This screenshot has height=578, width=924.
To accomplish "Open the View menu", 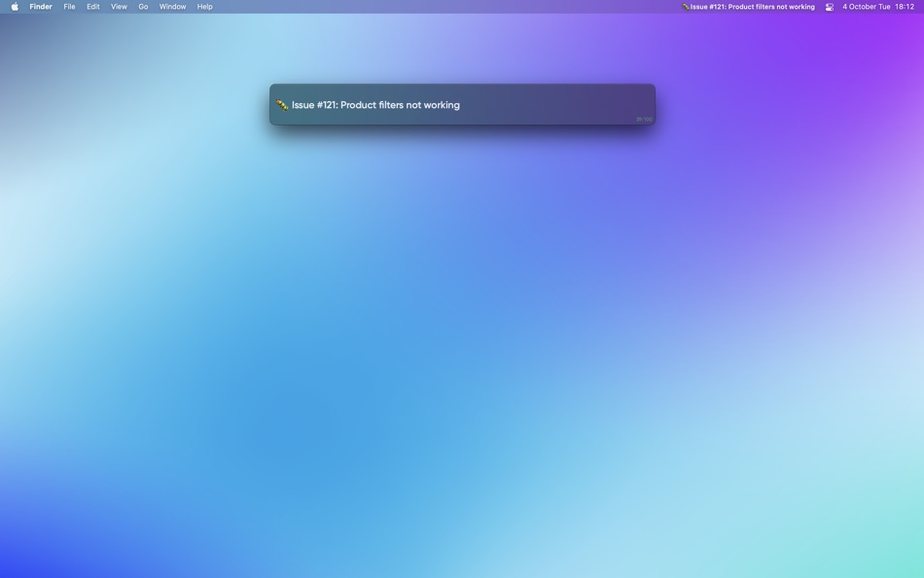I will 119,7.
